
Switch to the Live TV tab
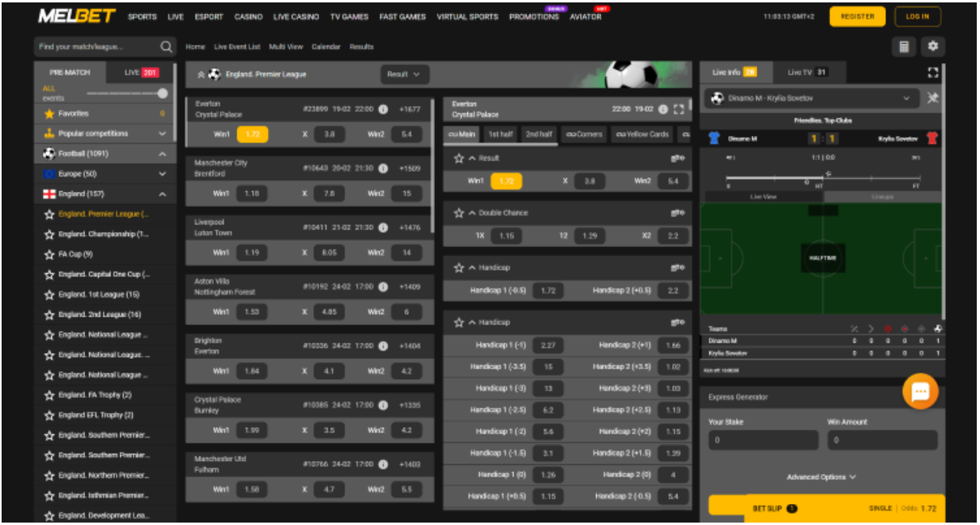pos(807,73)
